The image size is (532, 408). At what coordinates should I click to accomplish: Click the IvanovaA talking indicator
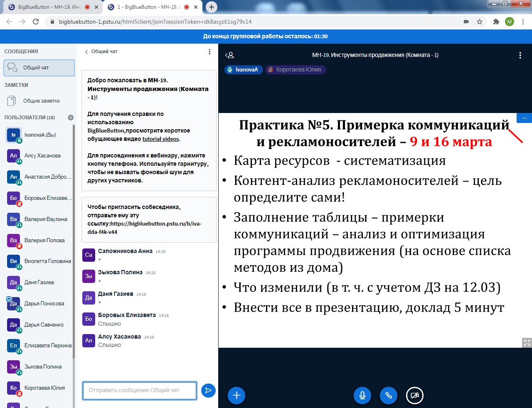coord(243,70)
